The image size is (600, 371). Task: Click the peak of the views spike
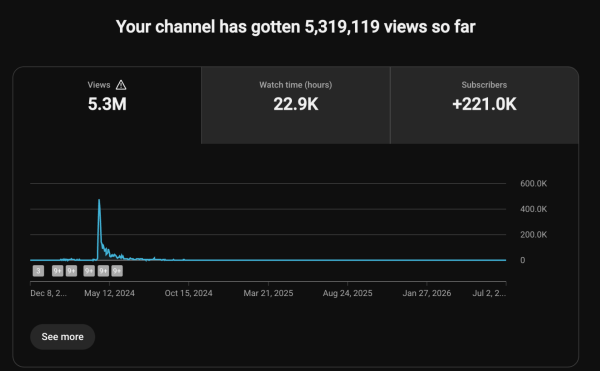point(99,200)
